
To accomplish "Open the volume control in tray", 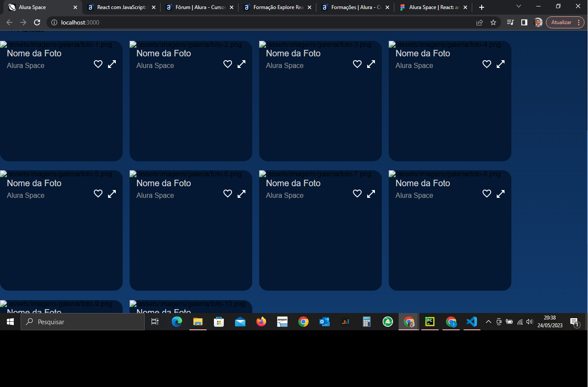I will (529, 322).
